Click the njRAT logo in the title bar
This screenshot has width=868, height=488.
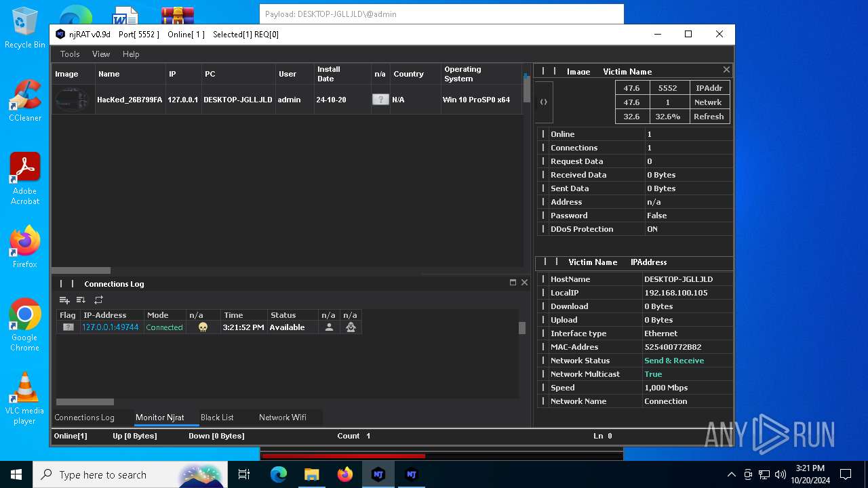60,34
